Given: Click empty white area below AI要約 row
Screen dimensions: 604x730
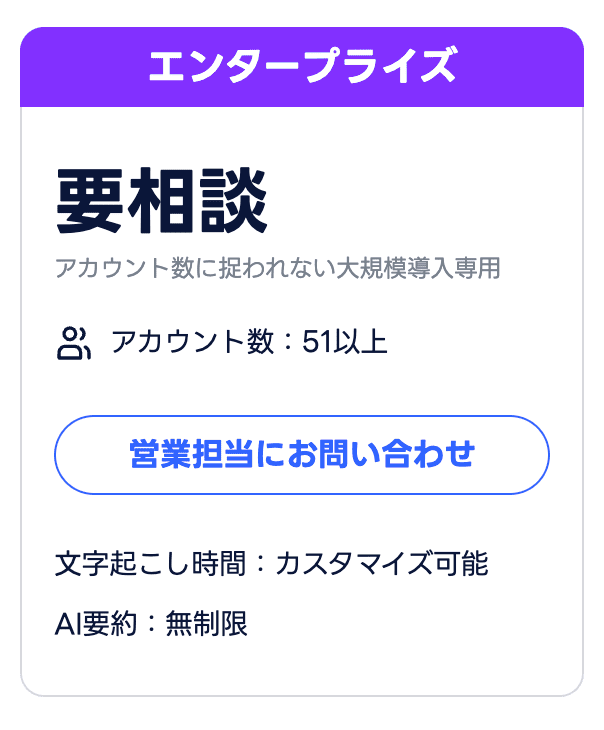Looking at the screenshot, I should click(x=302, y=668).
